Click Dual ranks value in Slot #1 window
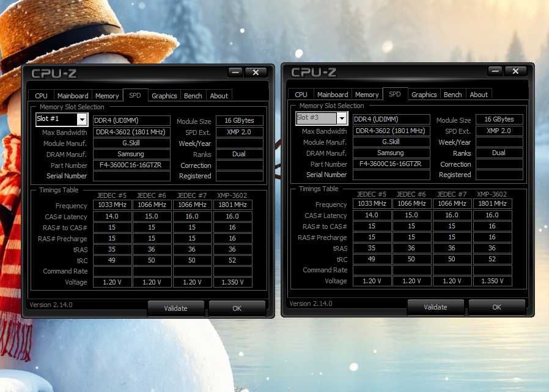 [x=240, y=154]
